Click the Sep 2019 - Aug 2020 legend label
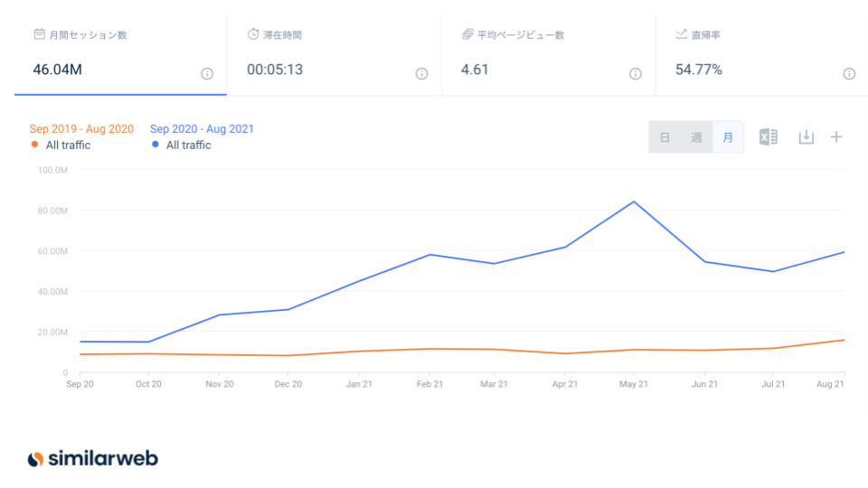Viewport: 868px width, 488px height. [81, 129]
